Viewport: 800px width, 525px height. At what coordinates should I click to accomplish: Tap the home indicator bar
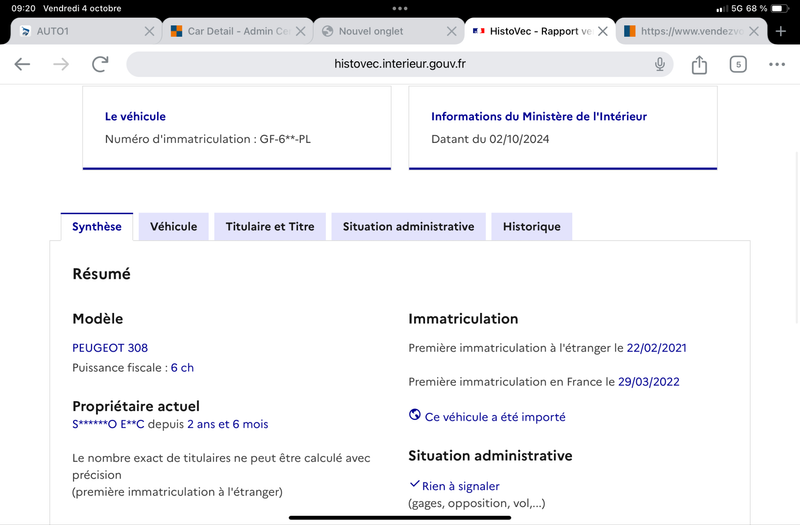click(x=399, y=518)
